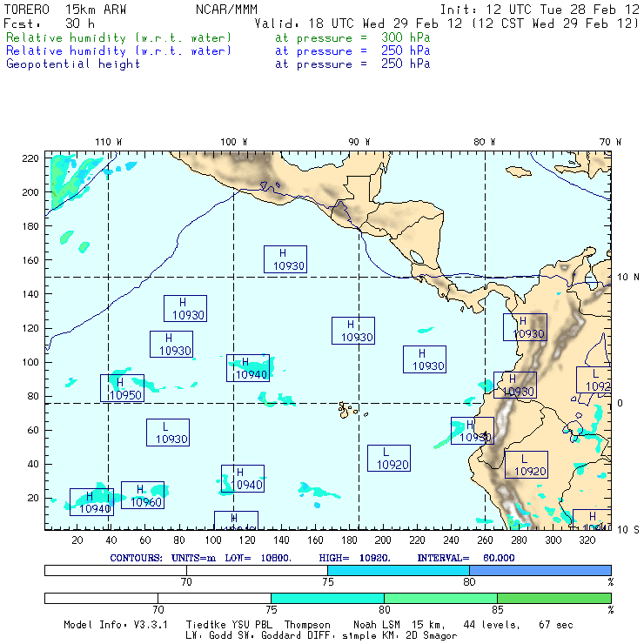Click the 'HIGH= 10920.' contour value
The width and height of the screenshot is (644, 644).
click(355, 558)
